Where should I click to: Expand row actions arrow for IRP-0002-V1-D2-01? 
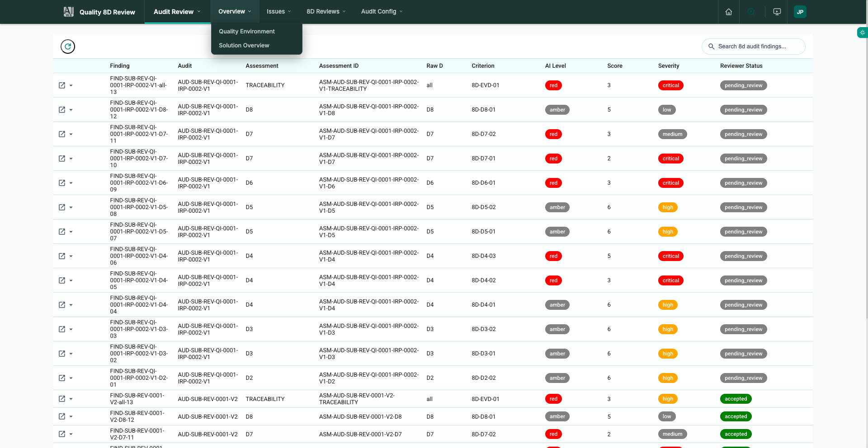pyautogui.click(x=71, y=378)
